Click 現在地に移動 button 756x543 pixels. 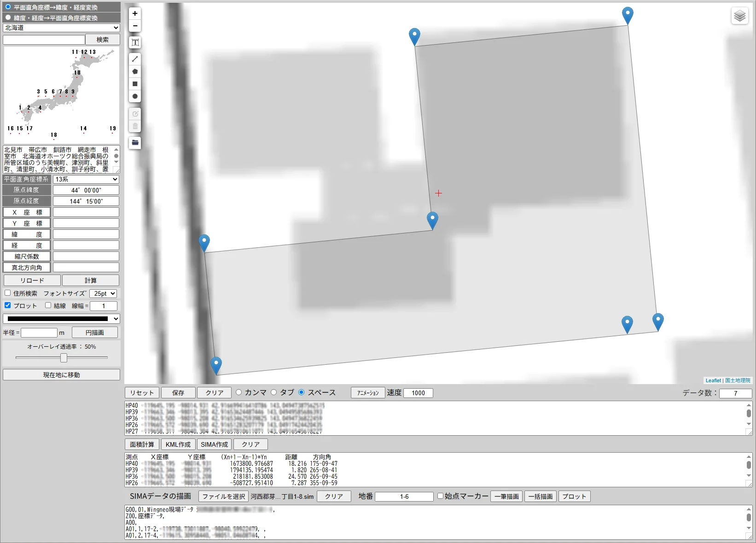pos(61,375)
